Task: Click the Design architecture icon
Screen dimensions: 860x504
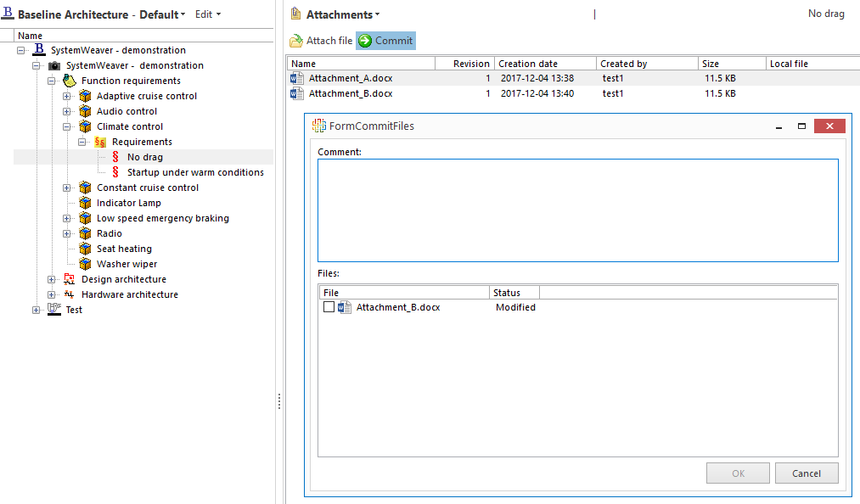Action: click(x=69, y=278)
